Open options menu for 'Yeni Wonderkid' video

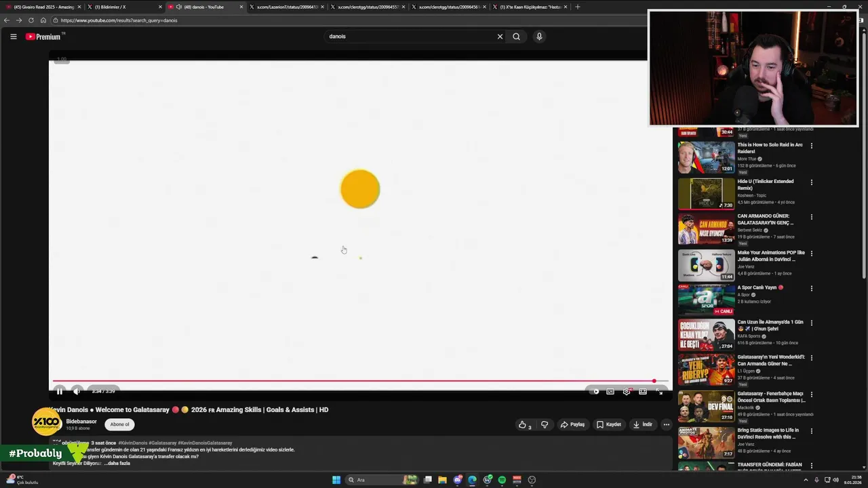tap(811, 358)
